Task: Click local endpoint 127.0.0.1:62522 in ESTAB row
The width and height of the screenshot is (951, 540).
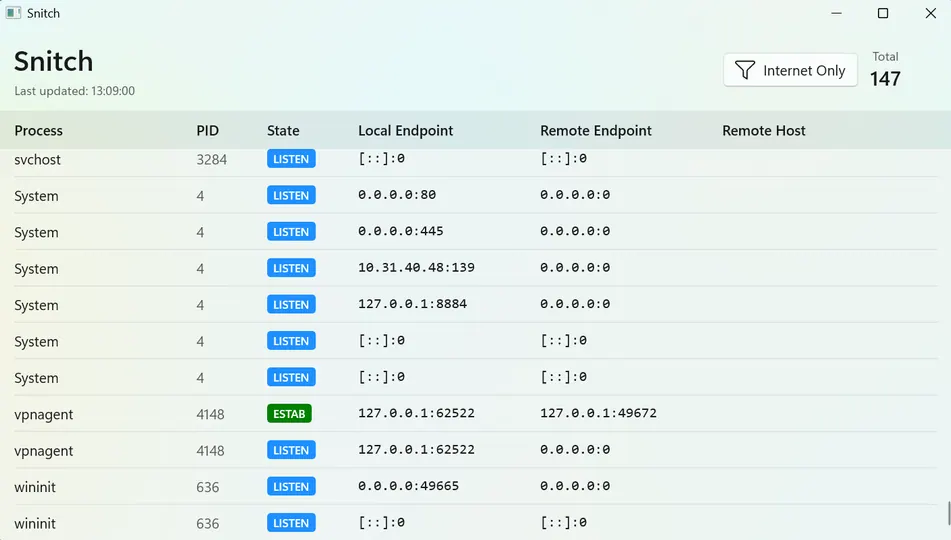Action: pyautogui.click(x=416, y=413)
